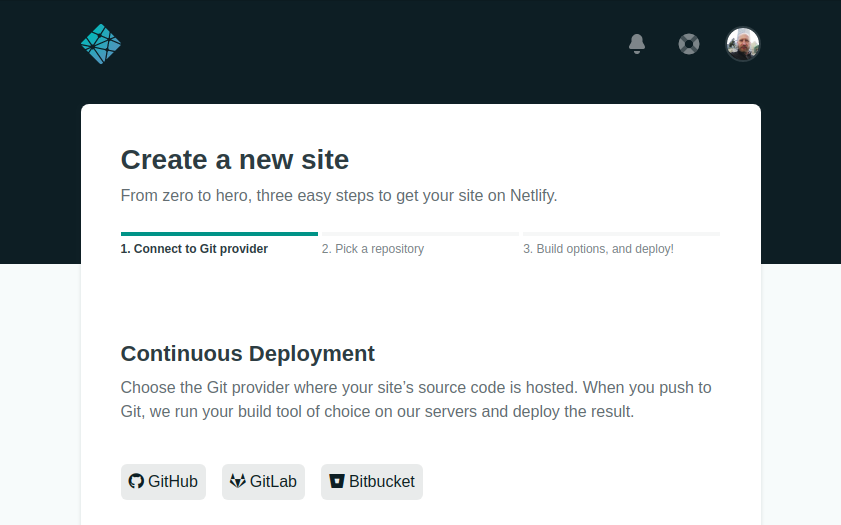Click the Continuous Deployment heading

(248, 354)
